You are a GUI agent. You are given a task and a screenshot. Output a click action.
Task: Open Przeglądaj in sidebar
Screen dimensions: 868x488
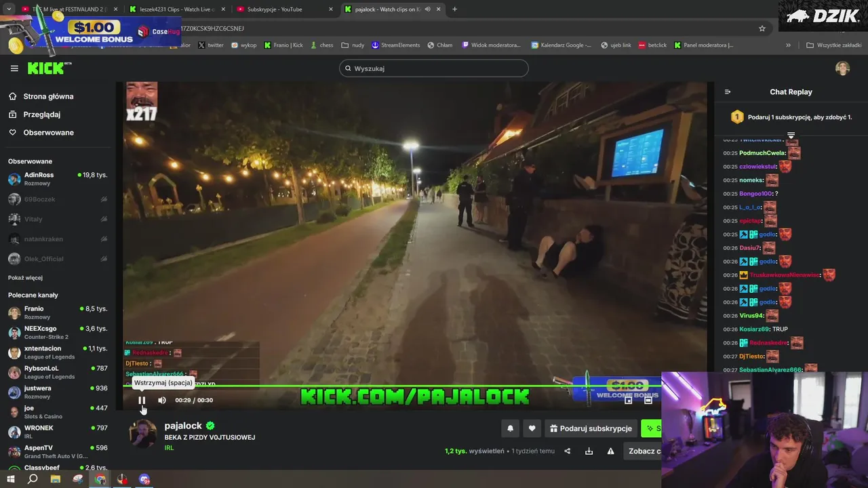coord(41,115)
